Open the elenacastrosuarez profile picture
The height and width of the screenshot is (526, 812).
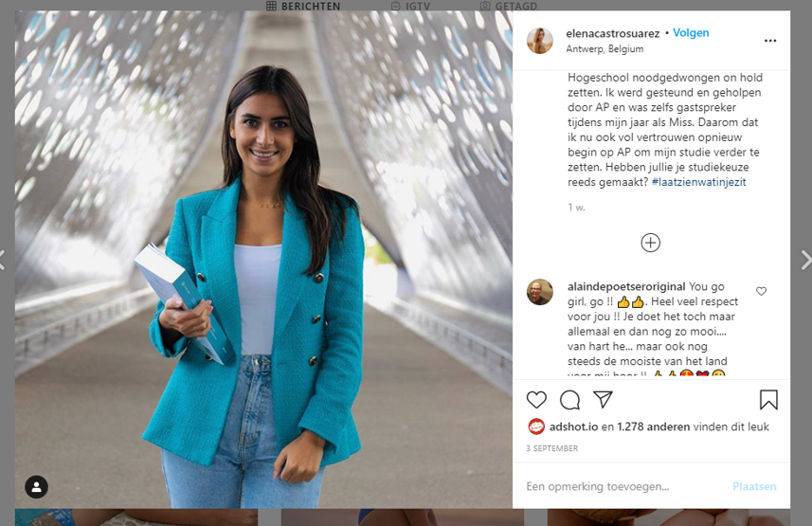(x=540, y=41)
